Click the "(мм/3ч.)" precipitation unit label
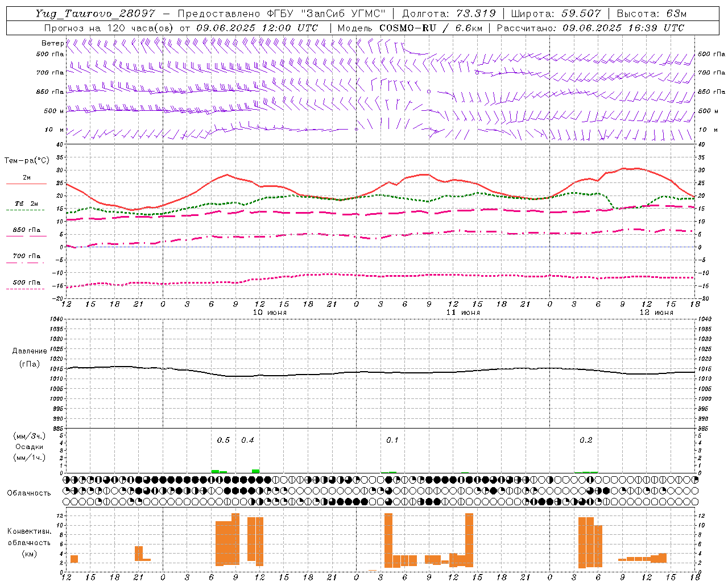The height and width of the screenshot is (582, 728). click(30, 436)
